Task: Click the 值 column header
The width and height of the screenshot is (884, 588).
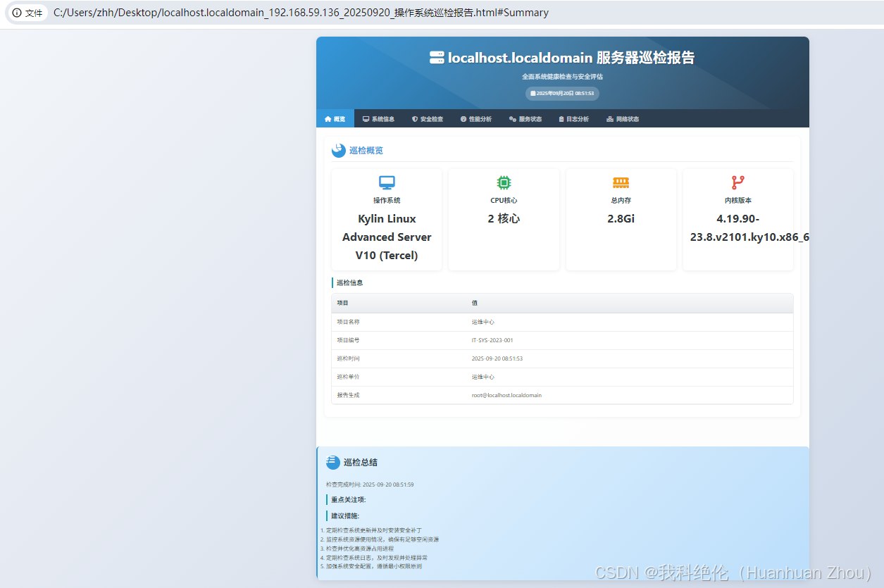Action: (475, 304)
